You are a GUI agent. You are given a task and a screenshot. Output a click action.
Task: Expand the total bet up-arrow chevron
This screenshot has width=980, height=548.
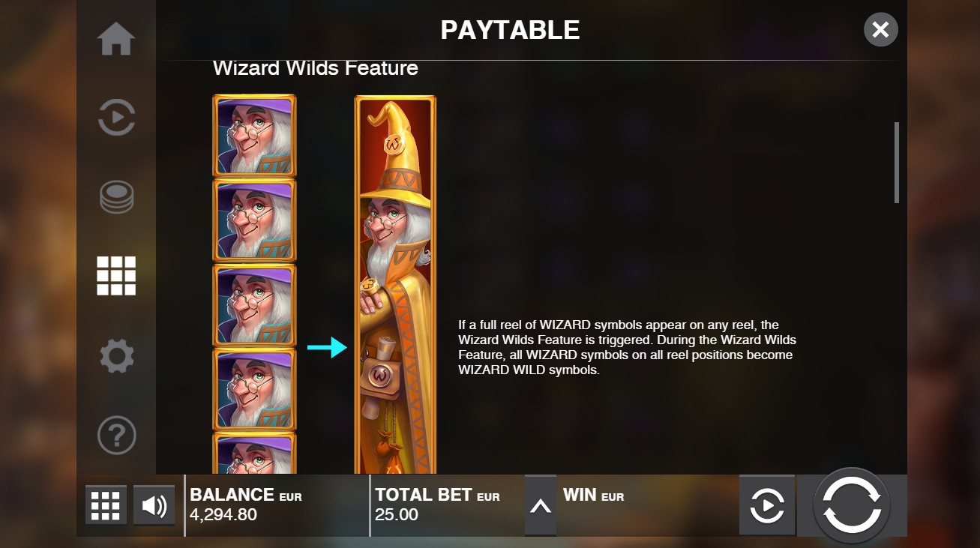[x=541, y=506]
